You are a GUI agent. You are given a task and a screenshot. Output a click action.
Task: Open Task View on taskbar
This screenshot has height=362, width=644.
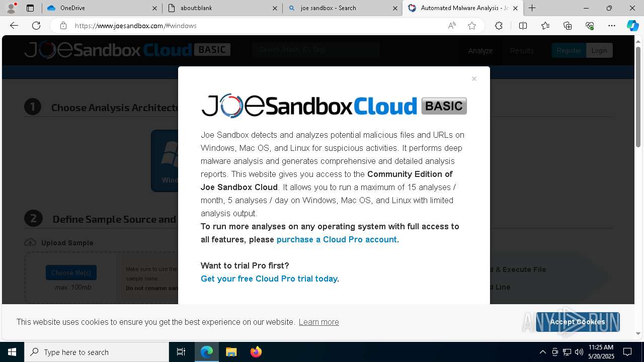181,352
